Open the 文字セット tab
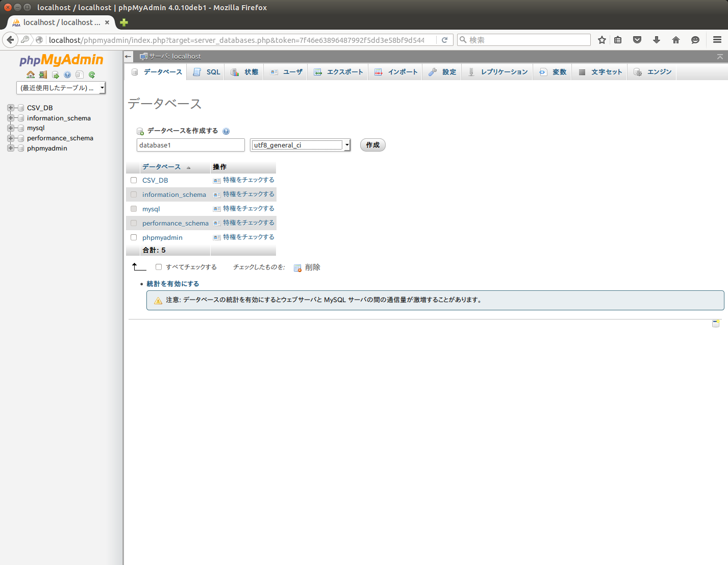 [600, 72]
